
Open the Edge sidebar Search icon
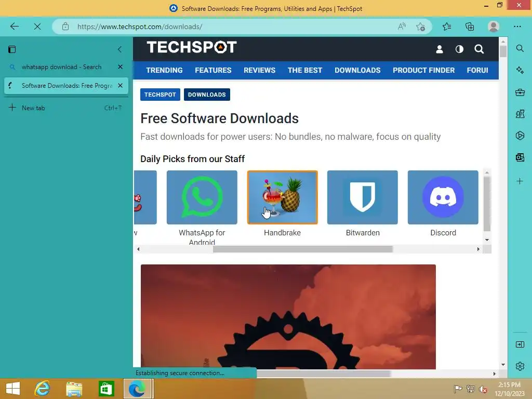pyautogui.click(x=520, y=48)
